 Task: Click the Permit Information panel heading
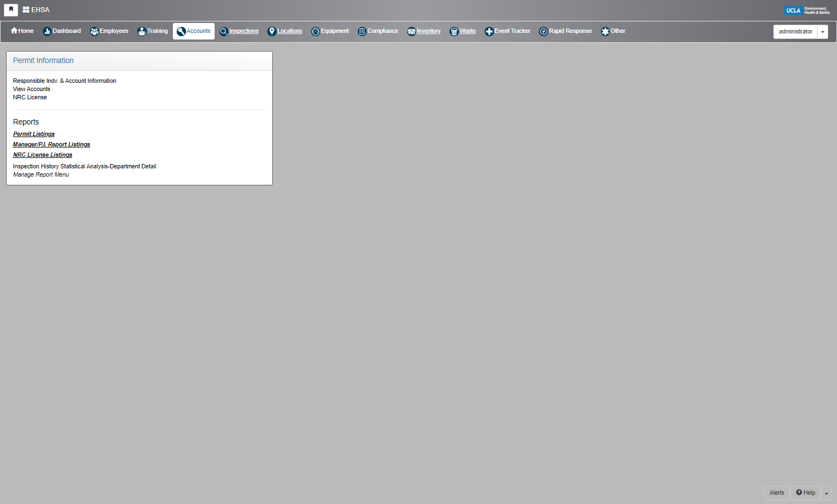(x=43, y=60)
